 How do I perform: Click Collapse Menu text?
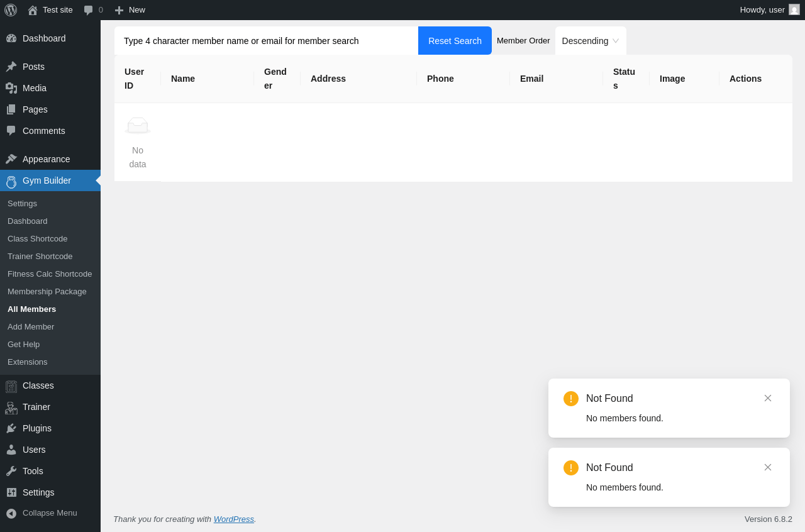(x=50, y=513)
